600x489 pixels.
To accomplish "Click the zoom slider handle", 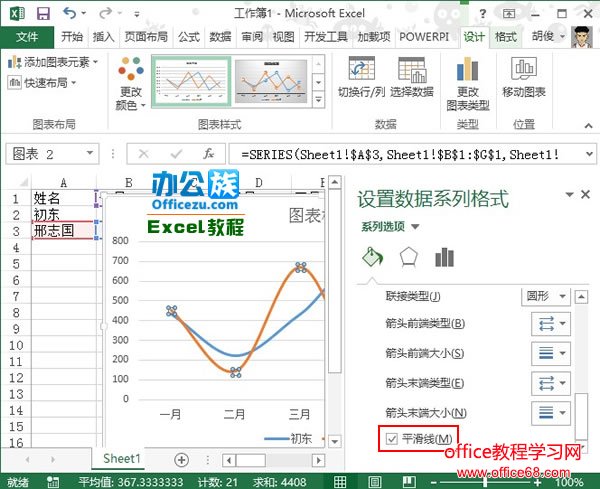I will pyautogui.click(x=484, y=482).
